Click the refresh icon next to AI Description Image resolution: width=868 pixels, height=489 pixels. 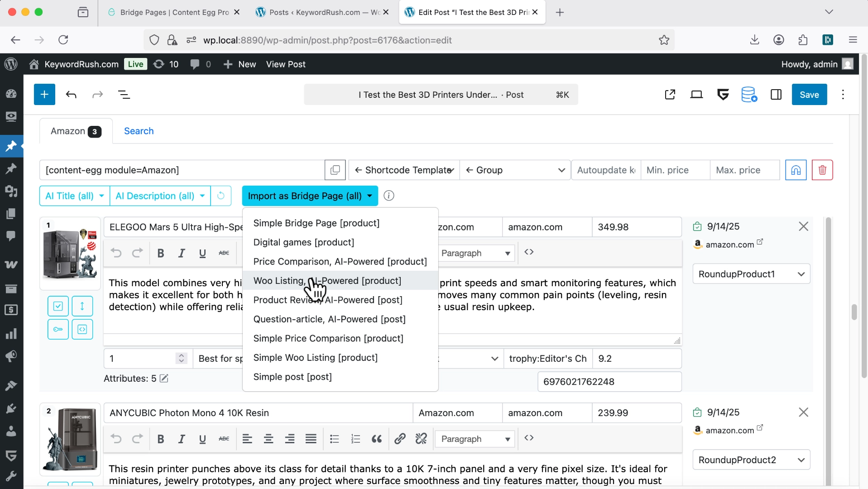pyautogui.click(x=221, y=196)
